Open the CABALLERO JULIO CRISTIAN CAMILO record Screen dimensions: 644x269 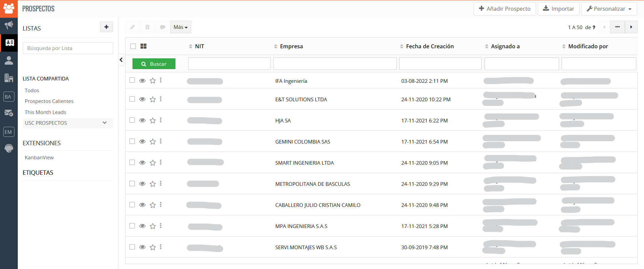[x=318, y=205]
